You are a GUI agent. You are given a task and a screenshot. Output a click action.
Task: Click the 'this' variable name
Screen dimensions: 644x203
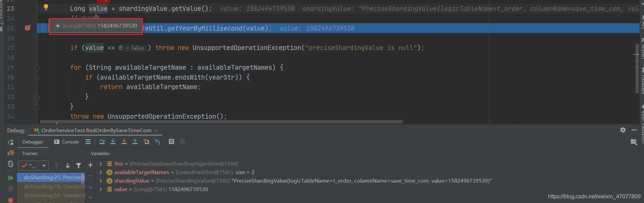coord(119,164)
